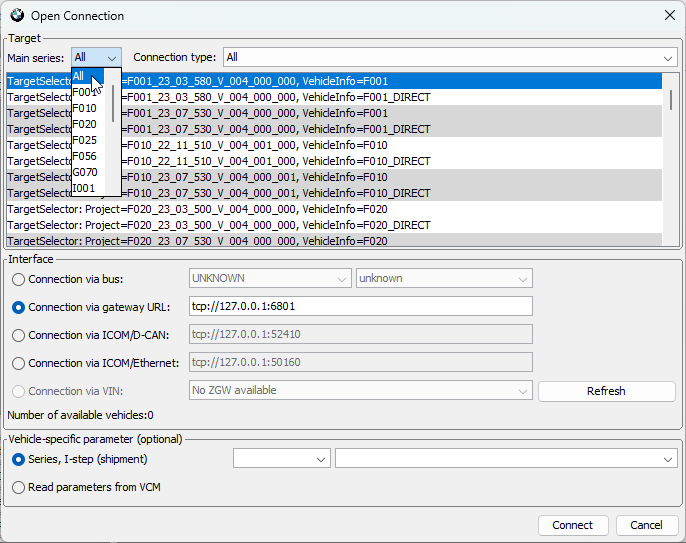The image size is (686, 543).
Task: Pick 'I001' in Main series list
Action: [88, 189]
